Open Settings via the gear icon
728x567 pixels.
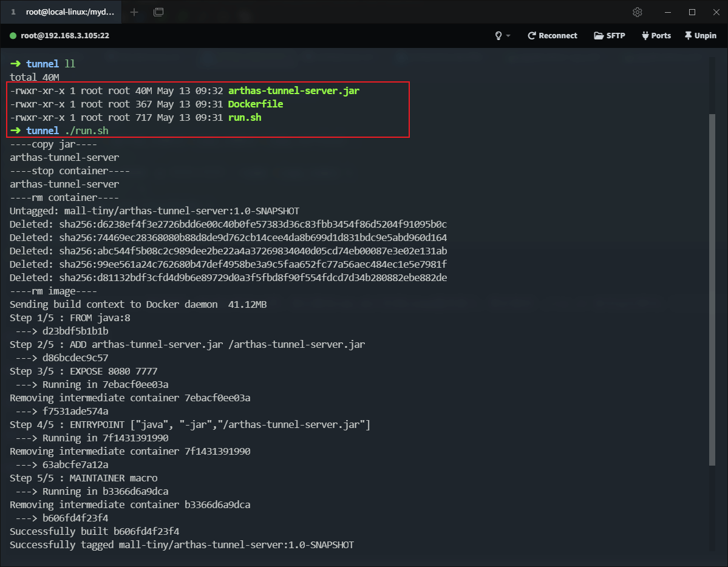(638, 12)
